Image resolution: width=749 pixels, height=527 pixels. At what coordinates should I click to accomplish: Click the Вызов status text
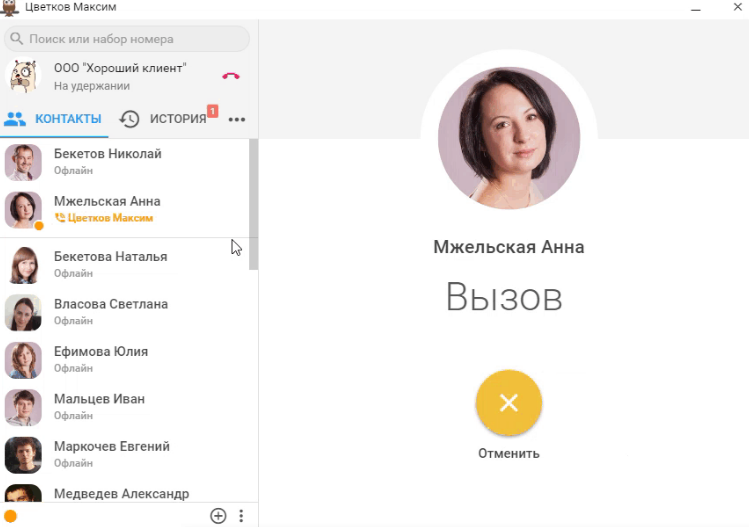click(504, 297)
